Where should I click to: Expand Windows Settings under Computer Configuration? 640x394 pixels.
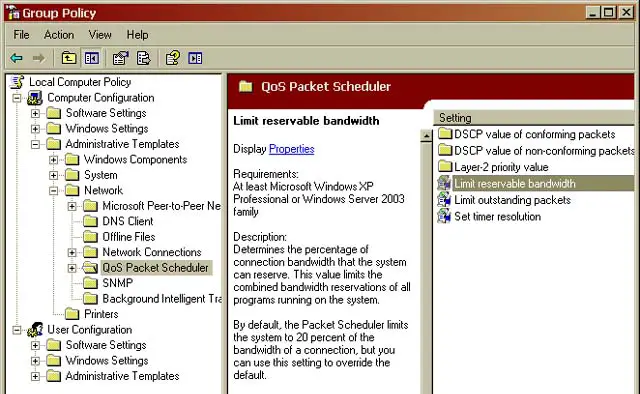click(x=36, y=129)
